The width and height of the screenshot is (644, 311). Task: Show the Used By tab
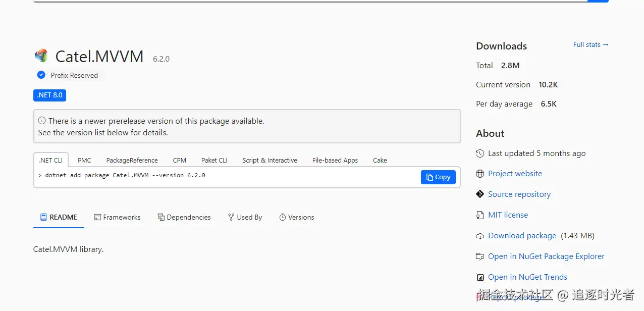[x=245, y=217]
